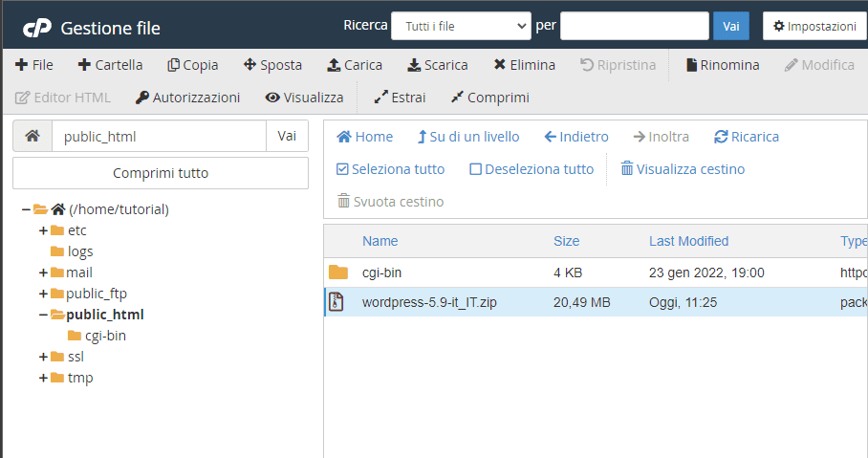
Task: Create a new Cartella (folder)
Action: (x=110, y=65)
